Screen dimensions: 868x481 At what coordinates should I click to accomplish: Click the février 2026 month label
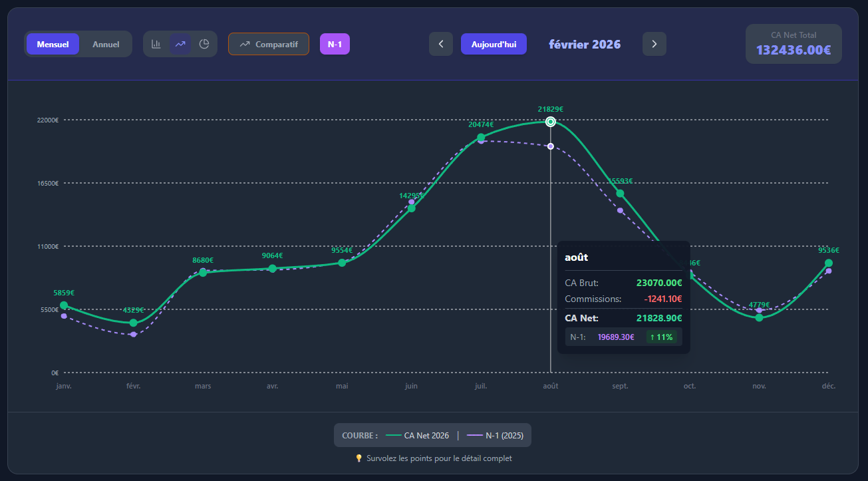point(585,44)
